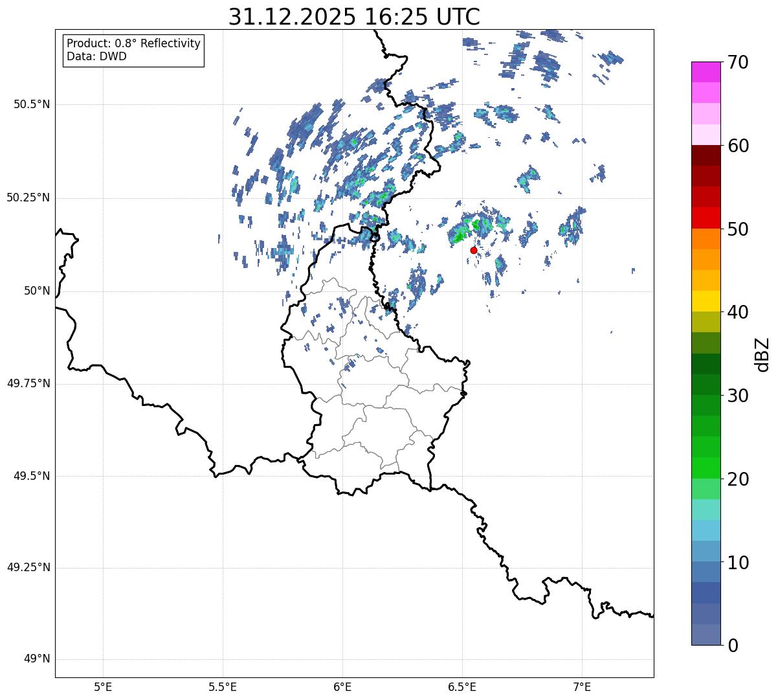
Task: Click the colorbar tick label 20
Action: point(739,479)
